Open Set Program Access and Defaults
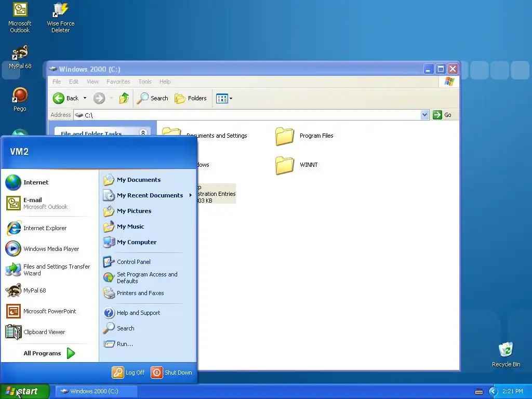Image resolution: width=532 pixels, height=399 pixels. [148, 277]
